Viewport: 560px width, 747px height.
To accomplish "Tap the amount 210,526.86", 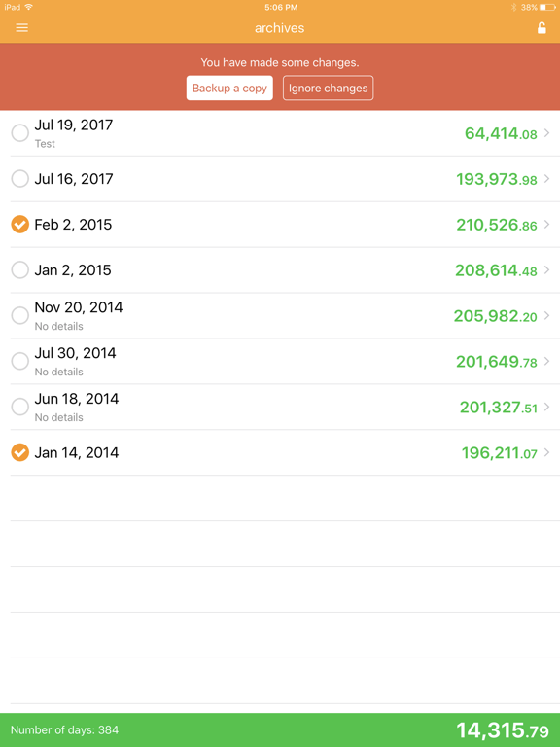I will click(497, 226).
